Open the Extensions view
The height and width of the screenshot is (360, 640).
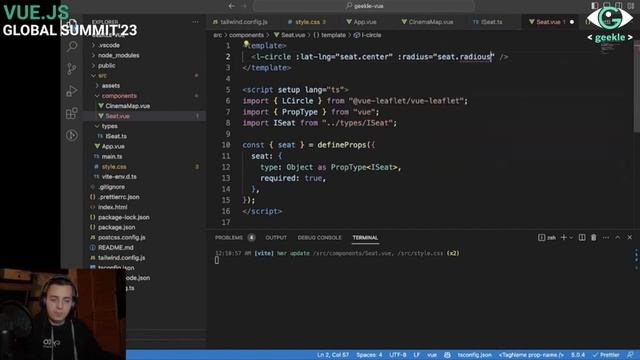(x=72, y=113)
